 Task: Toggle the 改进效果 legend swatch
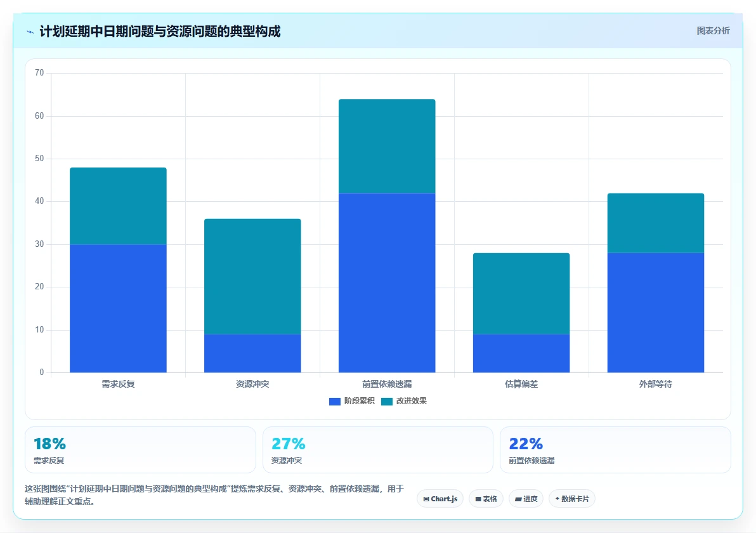387,401
